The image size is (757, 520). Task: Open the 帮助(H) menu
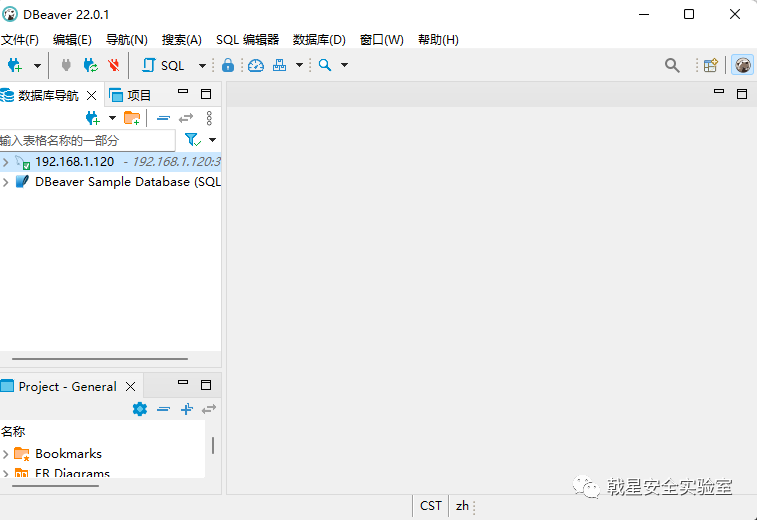tap(438, 40)
